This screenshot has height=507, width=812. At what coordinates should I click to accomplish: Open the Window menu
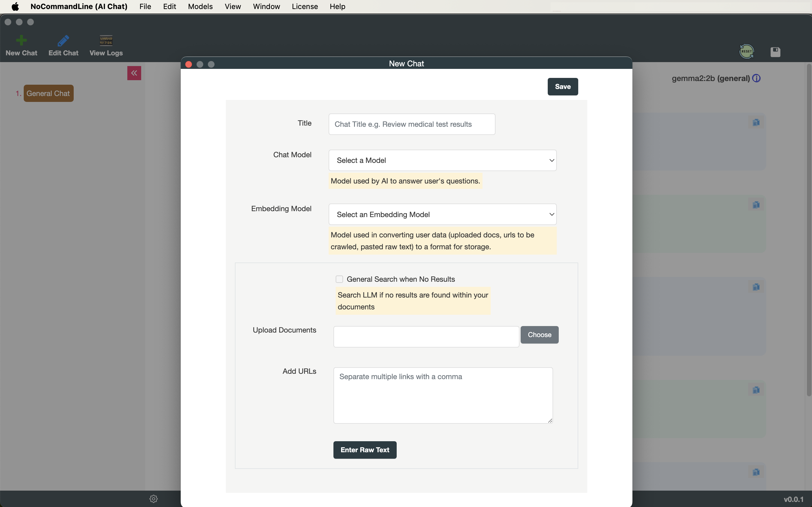pos(266,6)
